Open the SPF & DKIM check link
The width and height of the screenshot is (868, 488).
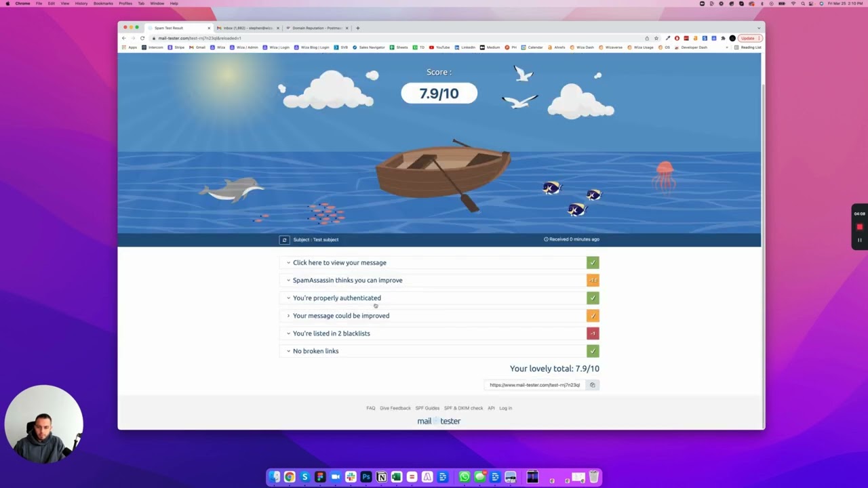[463, 408]
